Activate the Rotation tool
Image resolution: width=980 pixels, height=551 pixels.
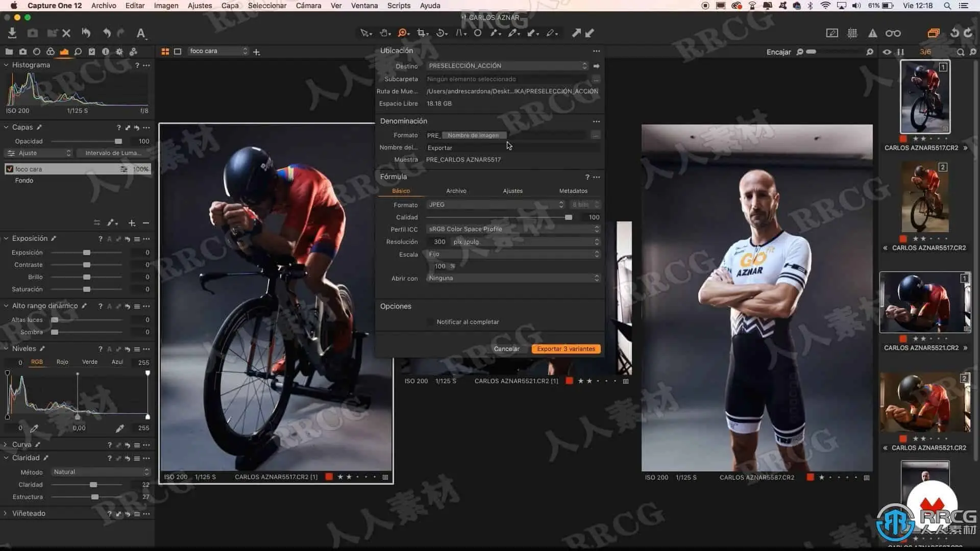tap(440, 33)
